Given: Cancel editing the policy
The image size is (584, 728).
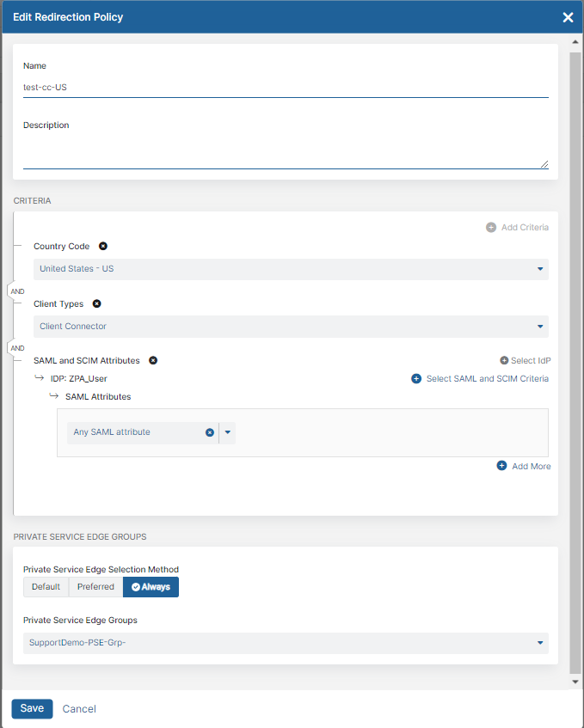Looking at the screenshot, I should pyautogui.click(x=78, y=708).
